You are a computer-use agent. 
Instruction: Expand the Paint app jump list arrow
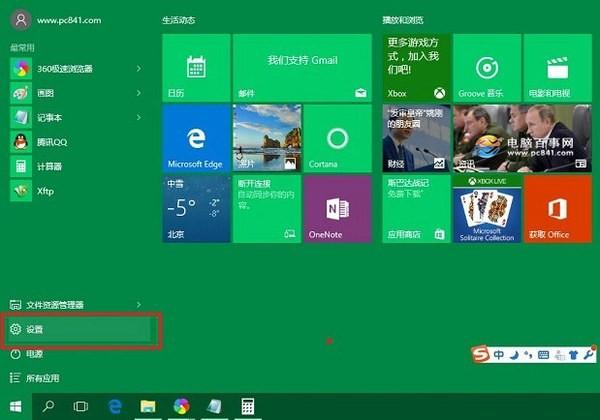point(139,93)
